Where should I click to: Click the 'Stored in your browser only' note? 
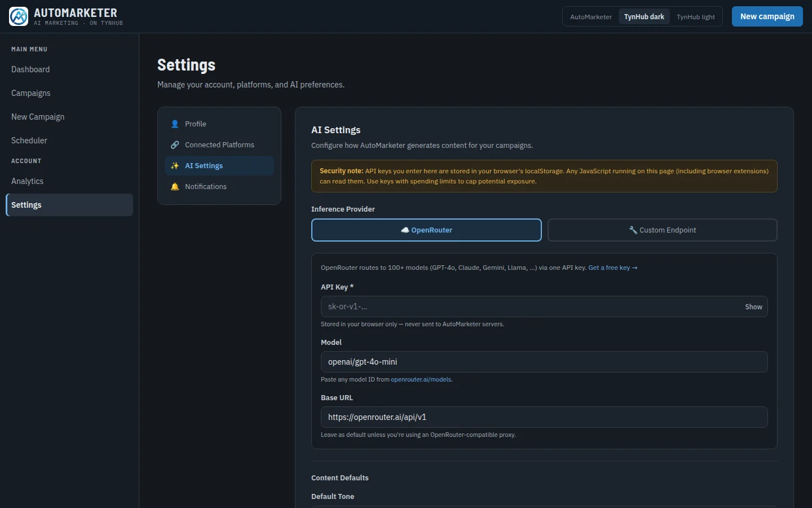click(412, 324)
